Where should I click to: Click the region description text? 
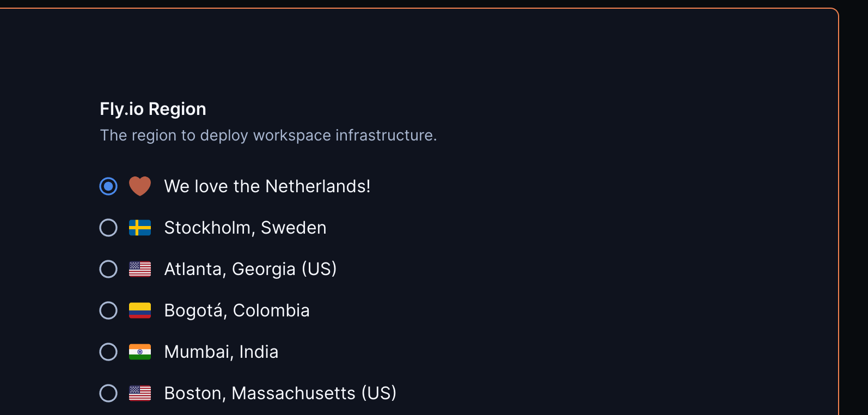[x=268, y=135]
